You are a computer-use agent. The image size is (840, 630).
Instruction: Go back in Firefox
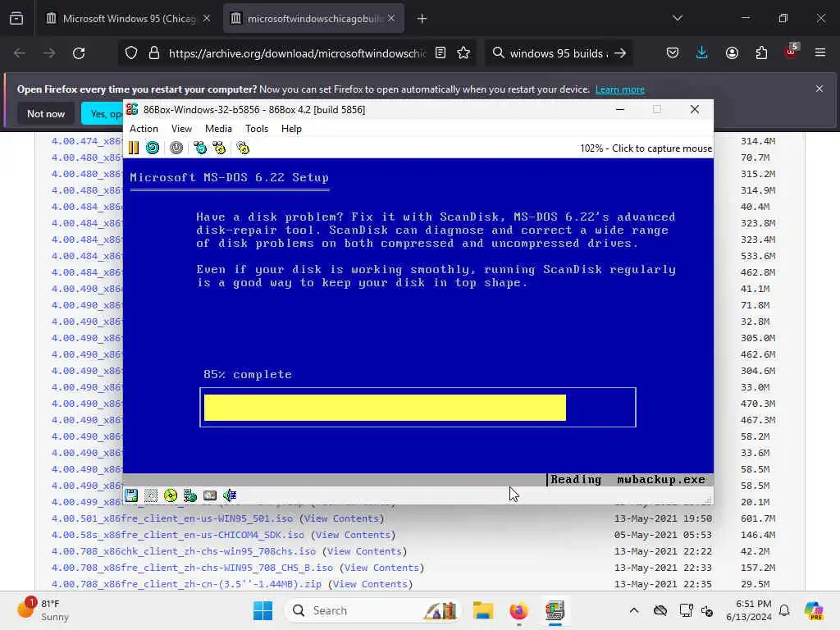tap(20, 53)
